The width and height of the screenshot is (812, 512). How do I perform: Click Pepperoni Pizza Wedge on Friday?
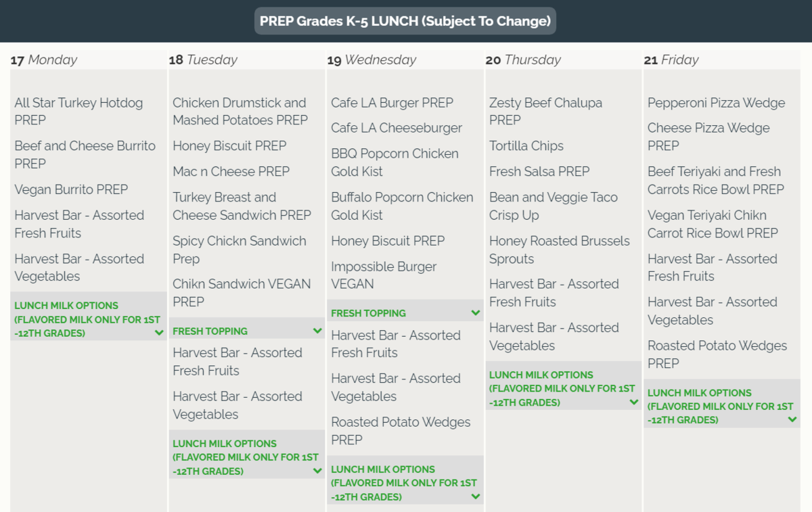point(716,103)
